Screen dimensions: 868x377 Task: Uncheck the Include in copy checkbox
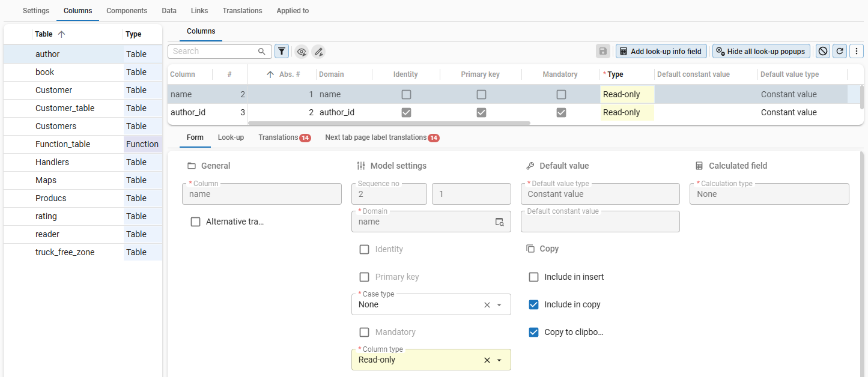[x=533, y=304]
